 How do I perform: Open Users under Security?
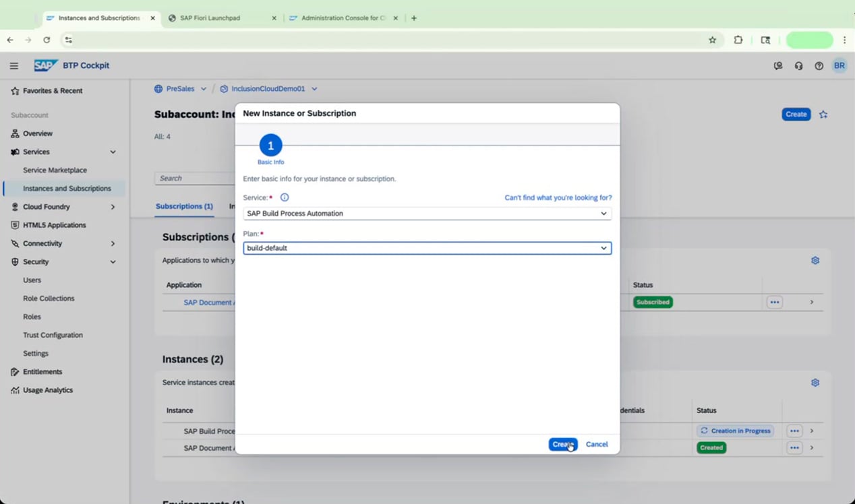pyautogui.click(x=32, y=280)
